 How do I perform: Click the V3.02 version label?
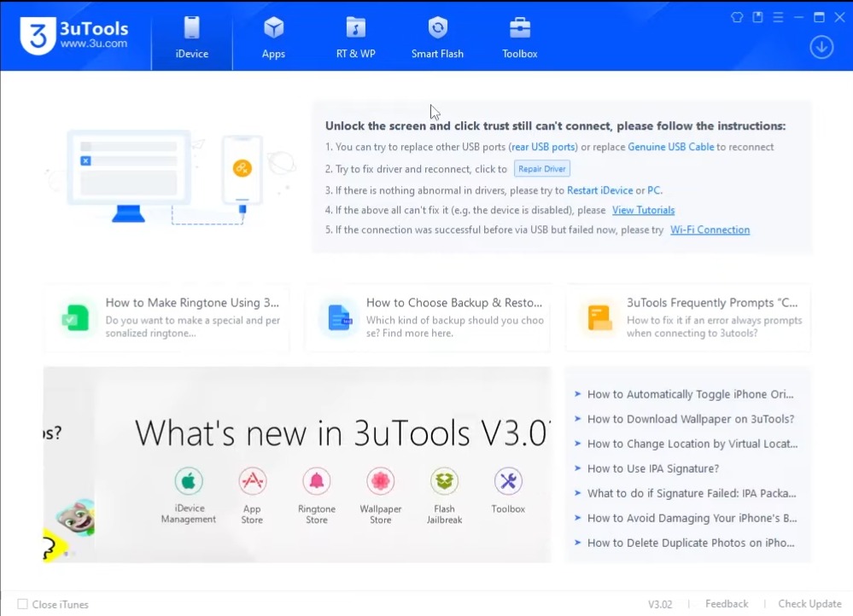(660, 604)
